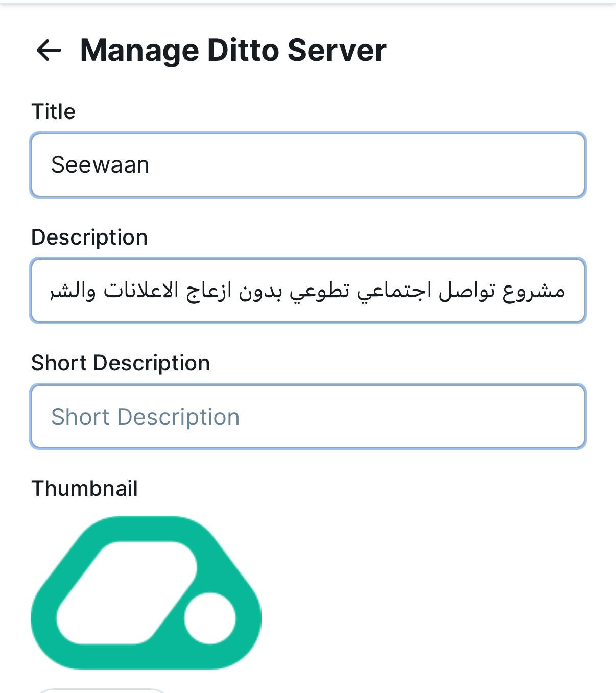
Task: Click the Thumbnail section label
Action: pos(85,488)
